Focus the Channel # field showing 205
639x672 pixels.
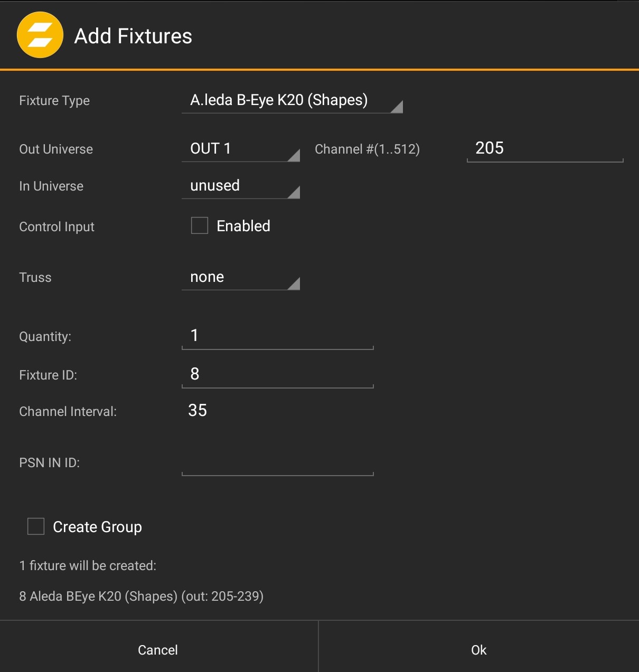[544, 148]
